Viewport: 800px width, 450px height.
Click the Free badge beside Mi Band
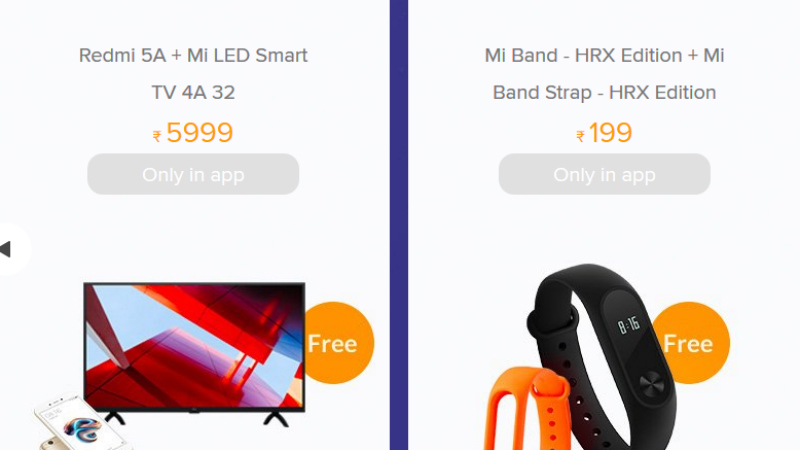(x=690, y=343)
